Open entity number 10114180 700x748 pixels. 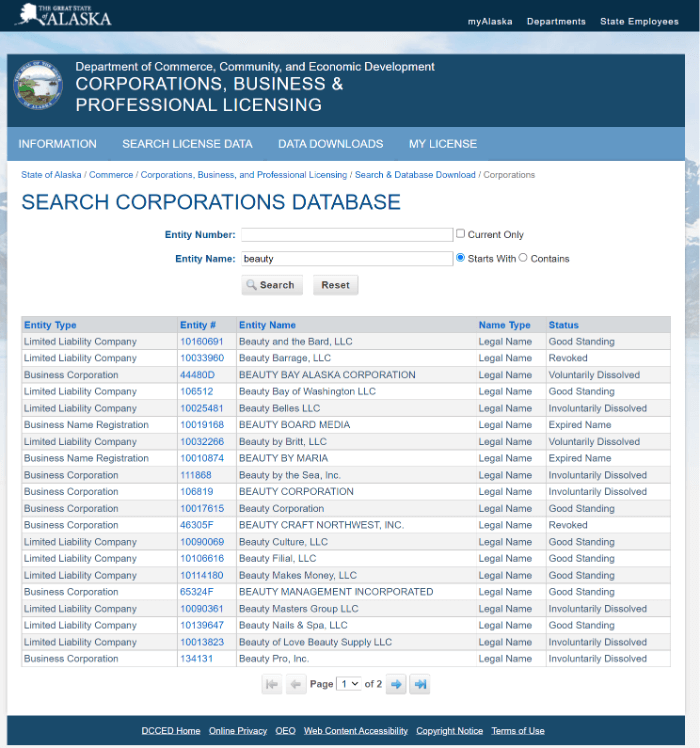click(201, 575)
